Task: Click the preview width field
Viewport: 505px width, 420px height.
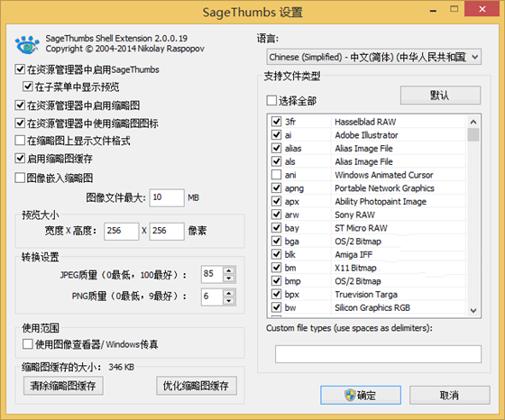Action: [122, 231]
